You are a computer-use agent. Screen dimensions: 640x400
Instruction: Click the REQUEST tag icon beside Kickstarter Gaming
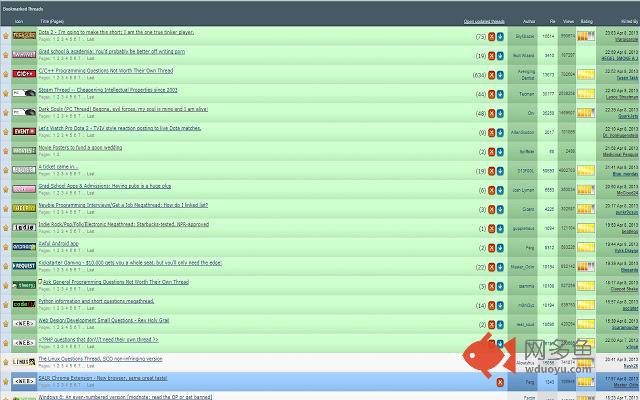click(23, 266)
